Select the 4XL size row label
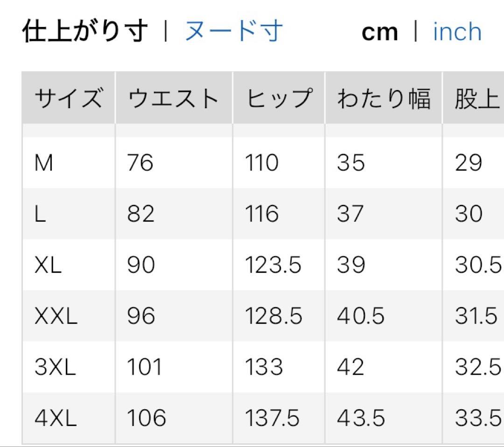 pos(55,418)
